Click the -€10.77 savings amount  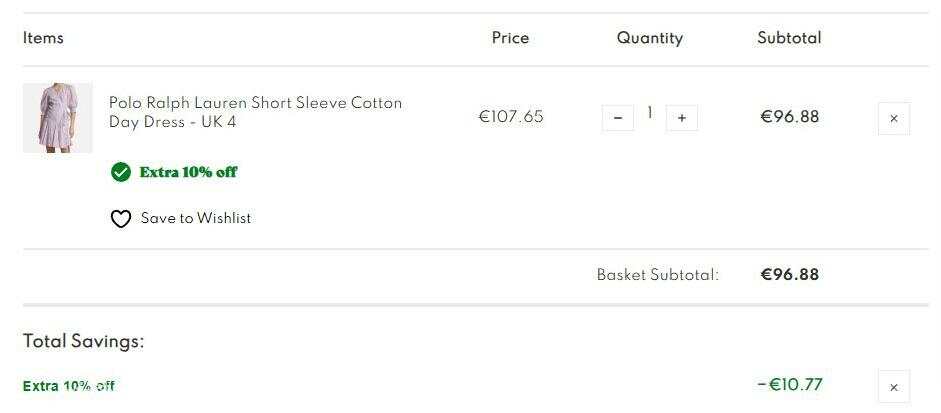(790, 385)
